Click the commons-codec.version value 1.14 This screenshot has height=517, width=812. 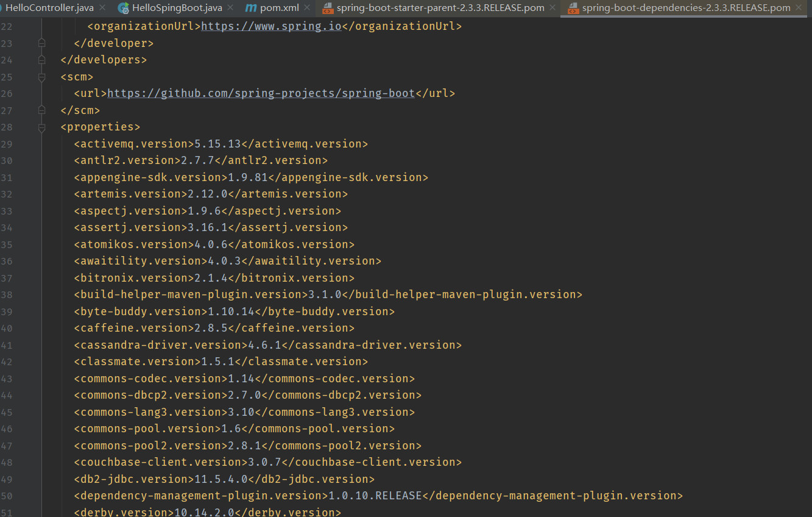[241, 379]
